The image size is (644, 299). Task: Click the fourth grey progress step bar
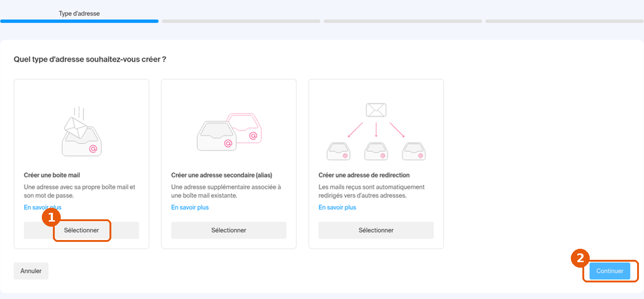coord(564,21)
